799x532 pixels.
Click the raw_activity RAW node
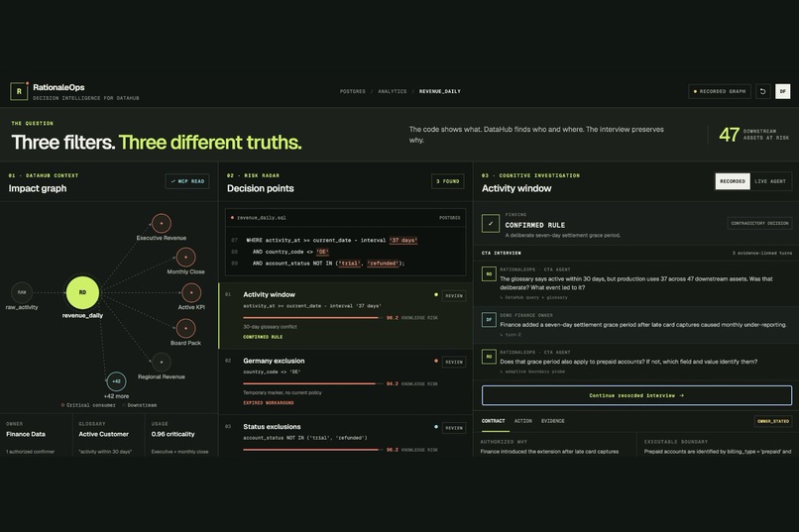point(22,292)
